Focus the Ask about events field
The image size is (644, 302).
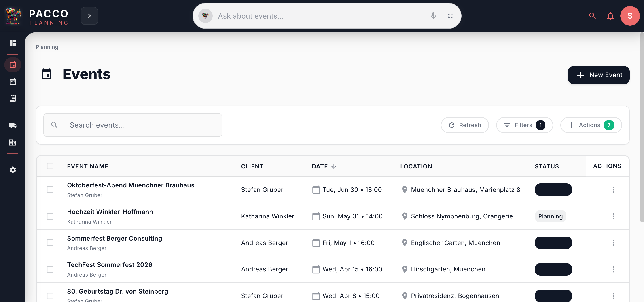320,16
